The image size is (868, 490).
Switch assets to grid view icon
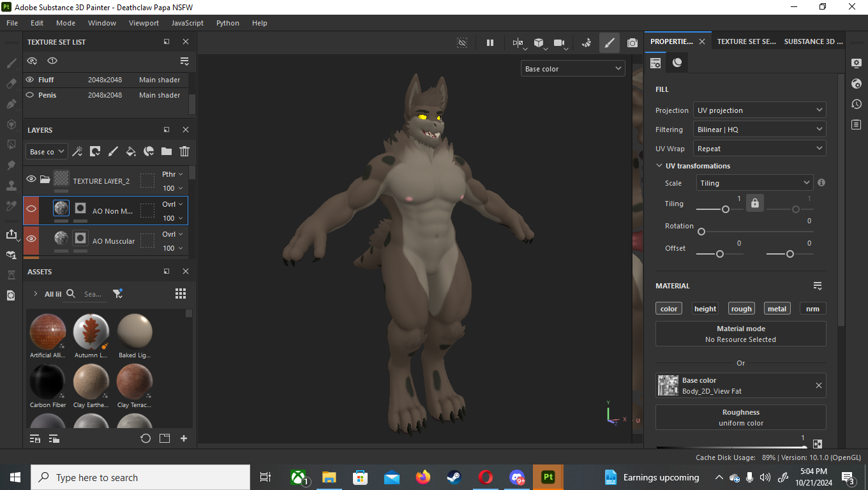pyautogui.click(x=181, y=293)
